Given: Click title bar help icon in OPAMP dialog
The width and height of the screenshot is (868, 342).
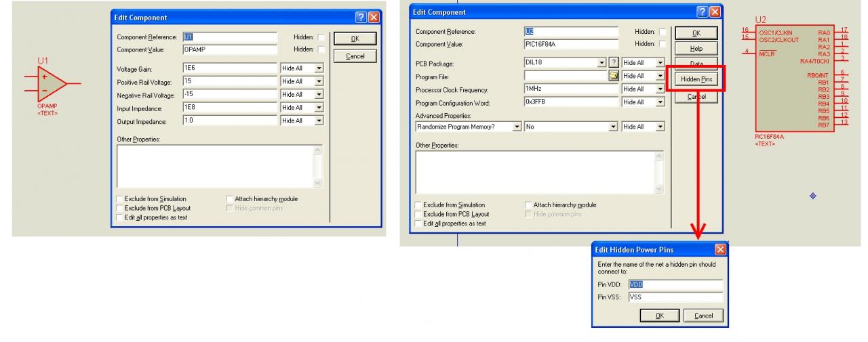Looking at the screenshot, I should click(361, 17).
